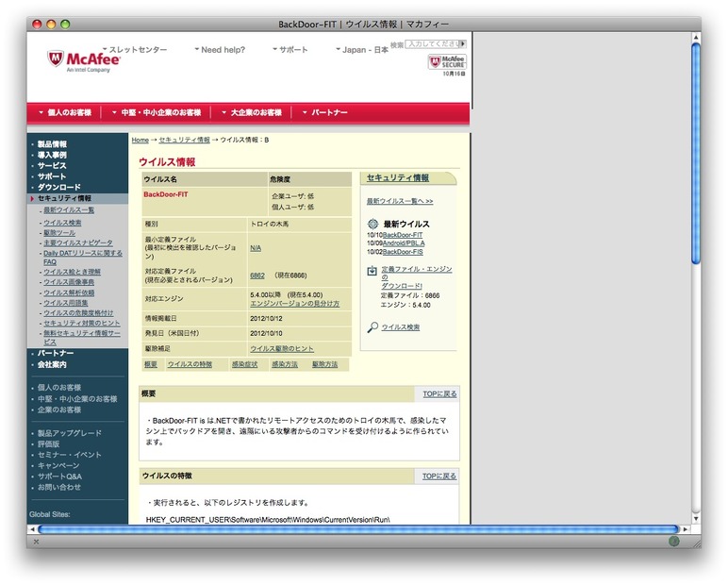Click TOPに戻る in ウイルスの特徴 header

coord(439,476)
